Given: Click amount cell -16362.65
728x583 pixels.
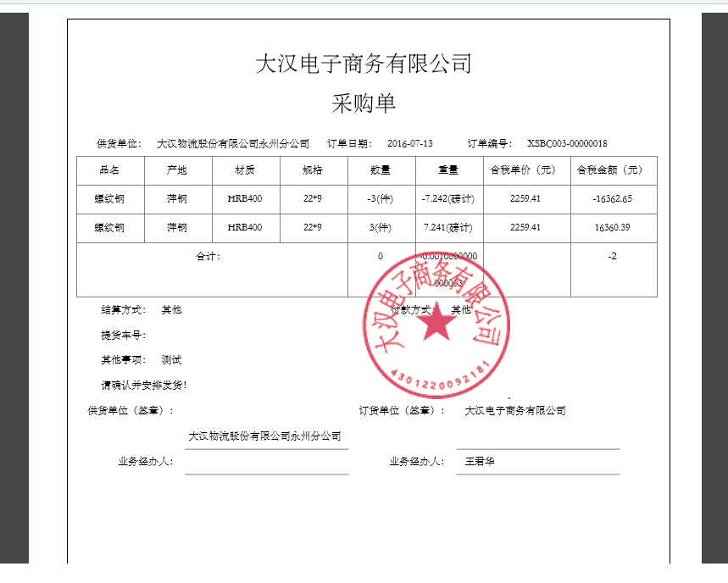Looking at the screenshot, I should [x=613, y=198].
